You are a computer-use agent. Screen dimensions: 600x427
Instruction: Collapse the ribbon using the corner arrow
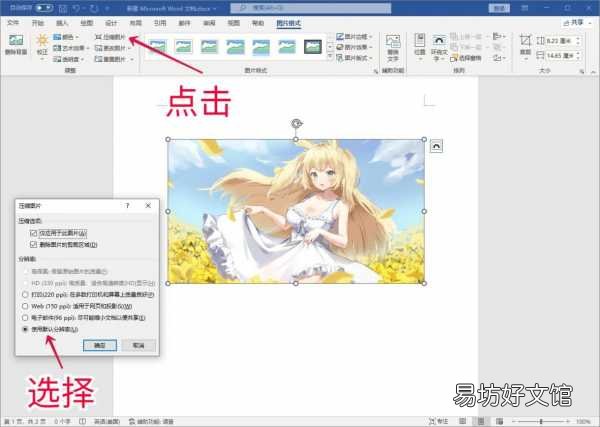593,71
